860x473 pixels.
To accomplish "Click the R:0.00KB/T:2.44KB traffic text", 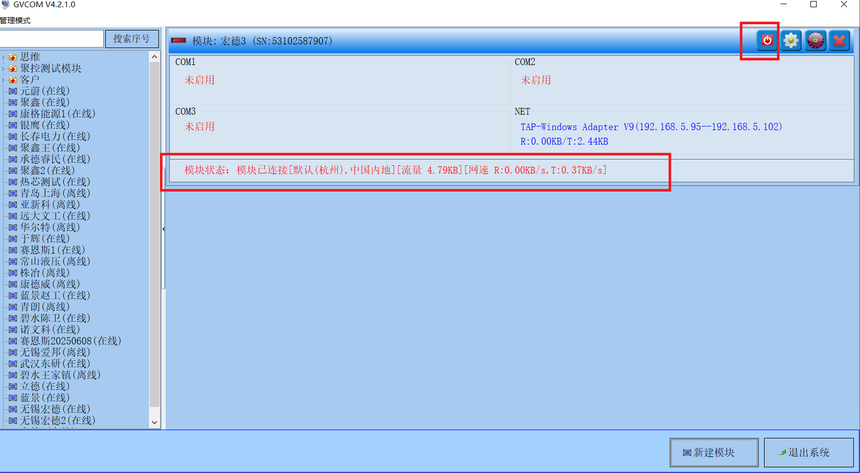I will (x=564, y=142).
